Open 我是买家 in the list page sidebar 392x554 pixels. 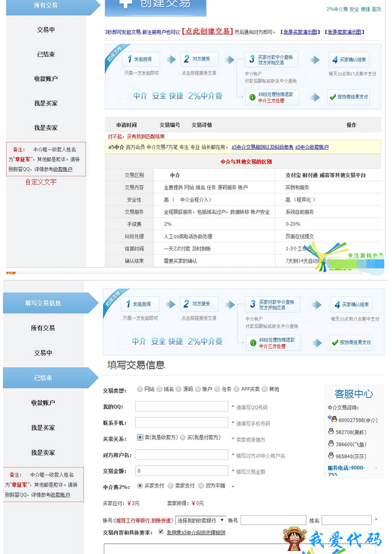click(46, 103)
